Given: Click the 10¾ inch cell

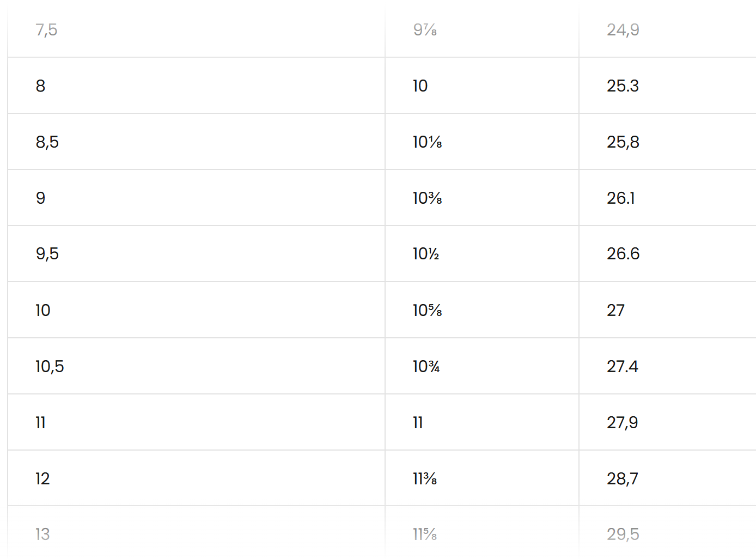Looking at the screenshot, I should (x=426, y=367).
